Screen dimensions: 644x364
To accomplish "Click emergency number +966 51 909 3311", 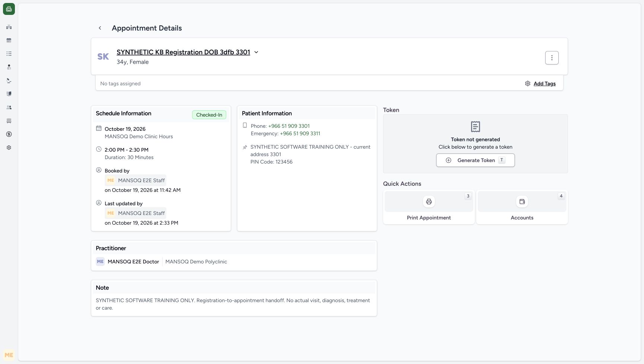I will coord(300,133).
